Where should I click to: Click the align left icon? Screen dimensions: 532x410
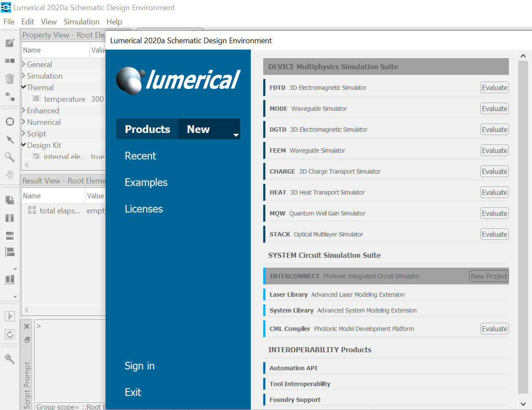click(10, 252)
